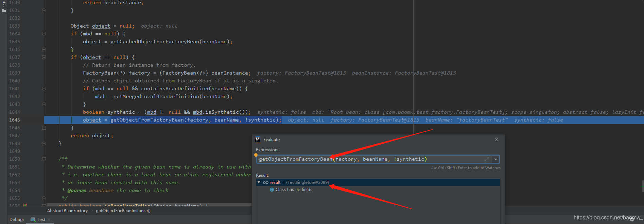Click 'Object object = null;' on line 1633
644x224 pixels.
click(102, 26)
